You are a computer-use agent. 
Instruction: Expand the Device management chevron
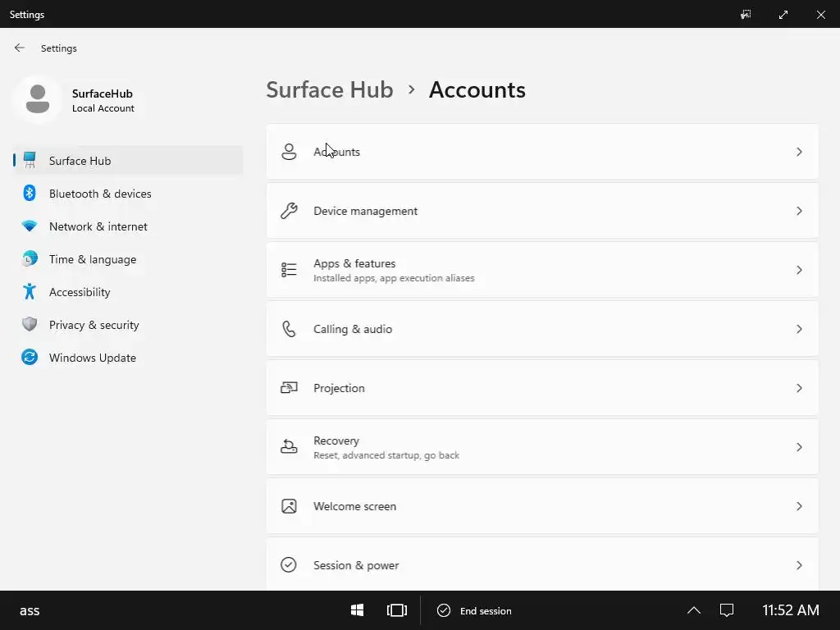point(799,211)
